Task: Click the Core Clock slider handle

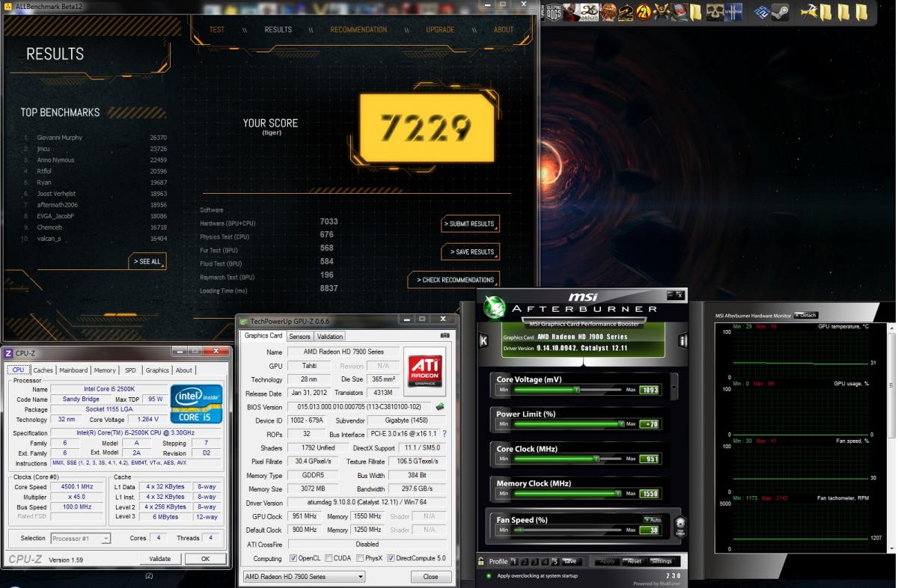Action: coord(596,459)
